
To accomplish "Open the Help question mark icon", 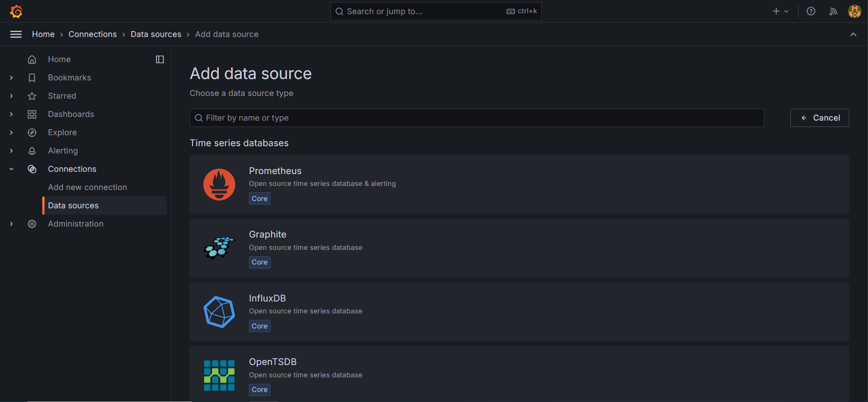I will point(811,11).
